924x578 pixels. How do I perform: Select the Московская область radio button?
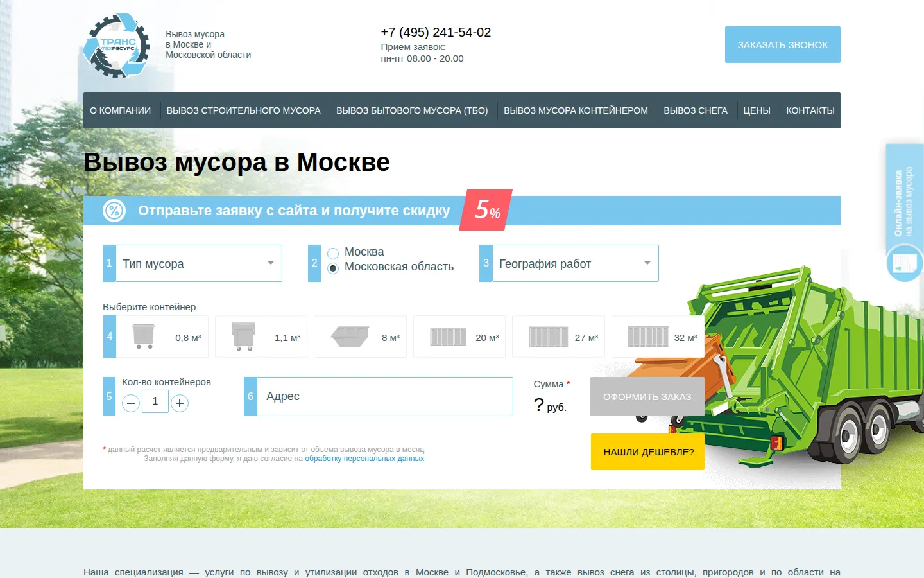(x=333, y=268)
